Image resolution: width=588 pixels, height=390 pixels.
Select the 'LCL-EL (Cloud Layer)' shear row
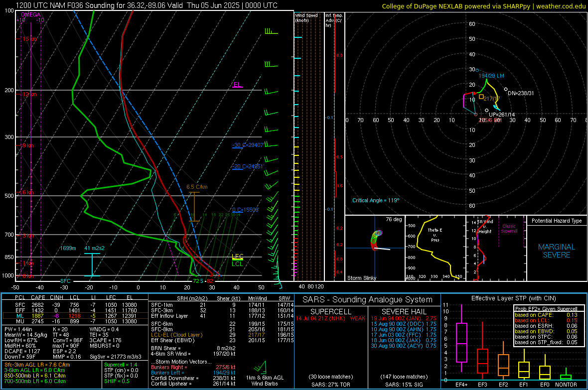[x=222, y=335]
